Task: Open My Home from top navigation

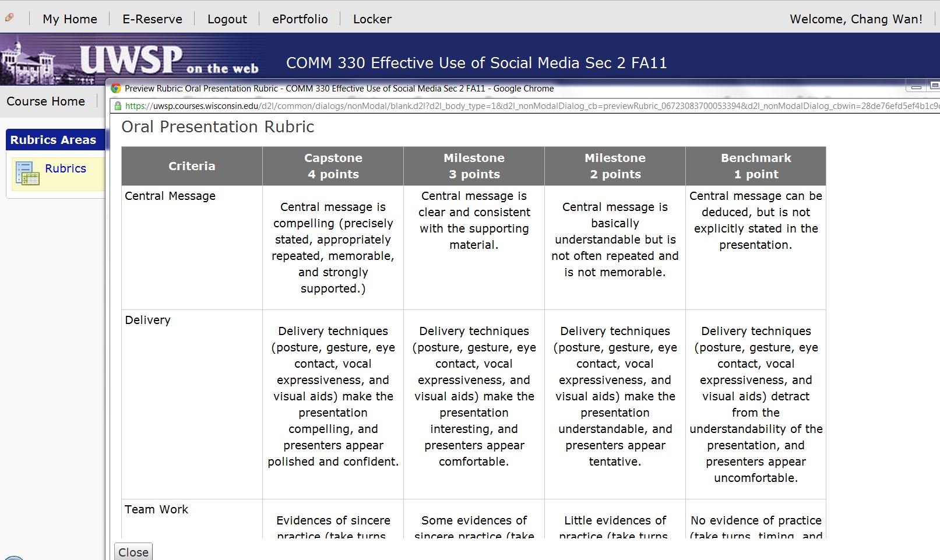Action: tap(70, 19)
